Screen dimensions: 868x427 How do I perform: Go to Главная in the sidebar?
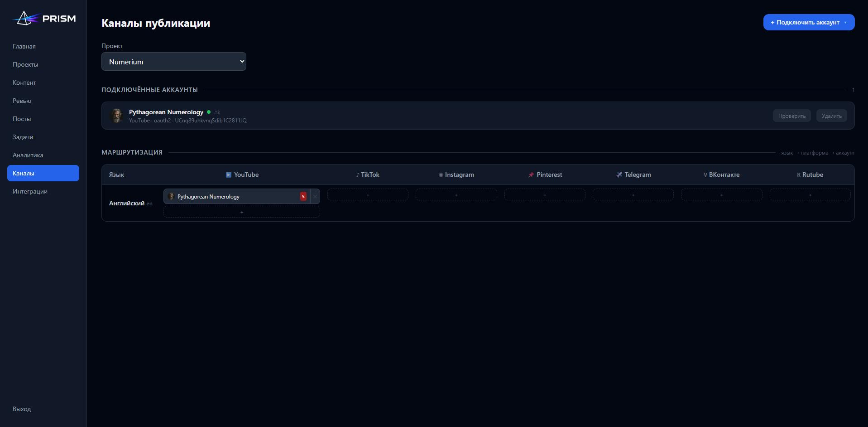43,46
